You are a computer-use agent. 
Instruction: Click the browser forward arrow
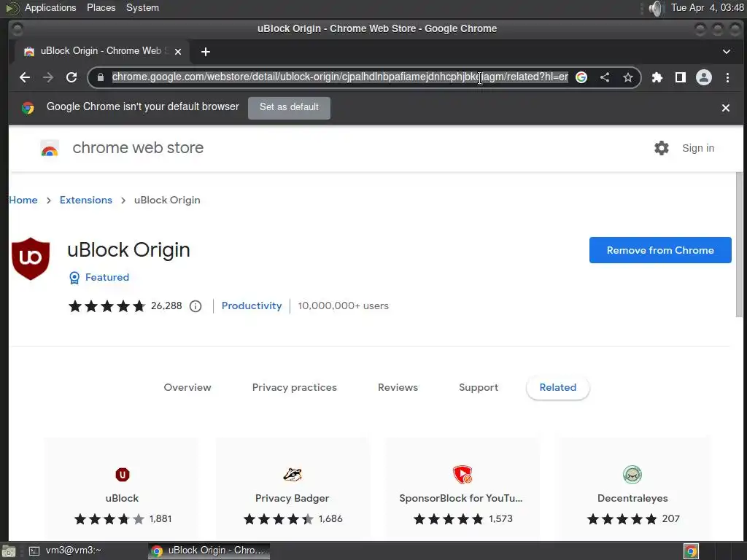(x=47, y=77)
